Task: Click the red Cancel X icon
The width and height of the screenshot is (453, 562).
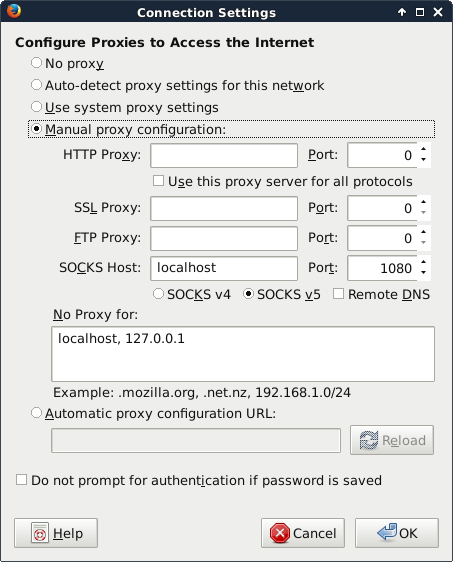Action: click(280, 533)
